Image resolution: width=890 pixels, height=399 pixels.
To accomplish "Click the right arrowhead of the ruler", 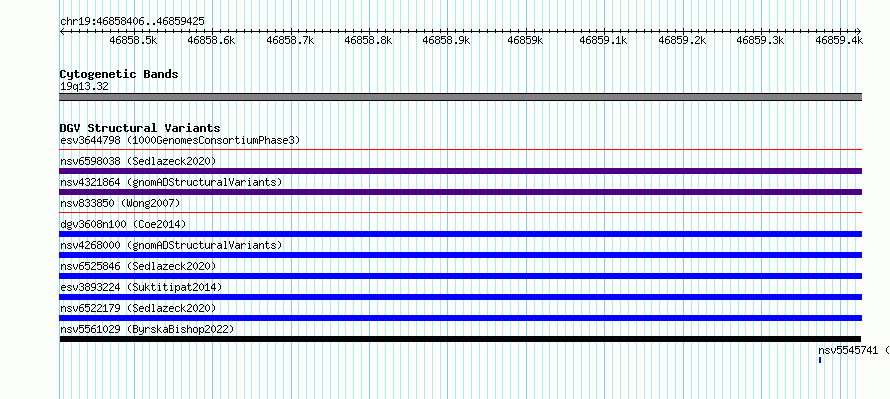I will point(859,31).
